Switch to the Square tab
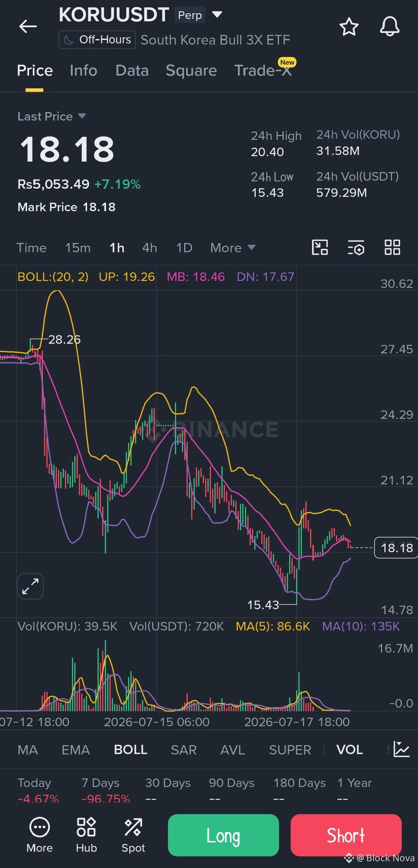 tap(191, 71)
